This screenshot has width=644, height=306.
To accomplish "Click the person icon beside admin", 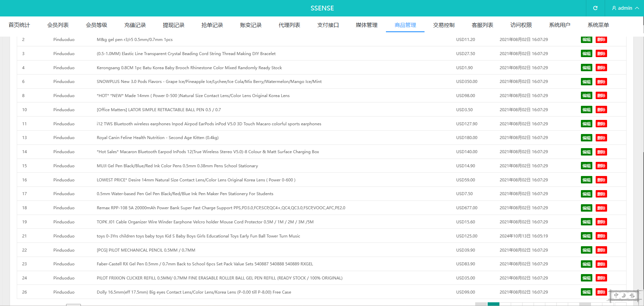I will (614, 8).
